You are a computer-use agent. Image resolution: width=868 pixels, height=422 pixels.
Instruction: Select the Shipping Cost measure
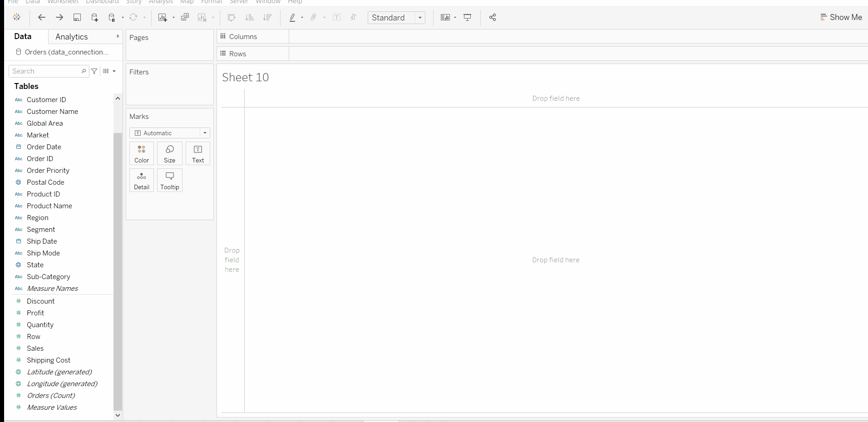click(49, 360)
